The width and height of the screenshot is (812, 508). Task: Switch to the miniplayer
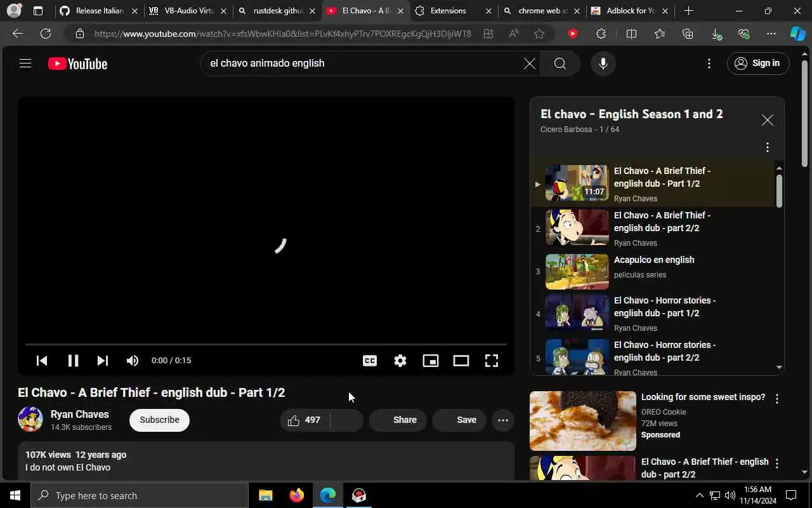coord(431,361)
